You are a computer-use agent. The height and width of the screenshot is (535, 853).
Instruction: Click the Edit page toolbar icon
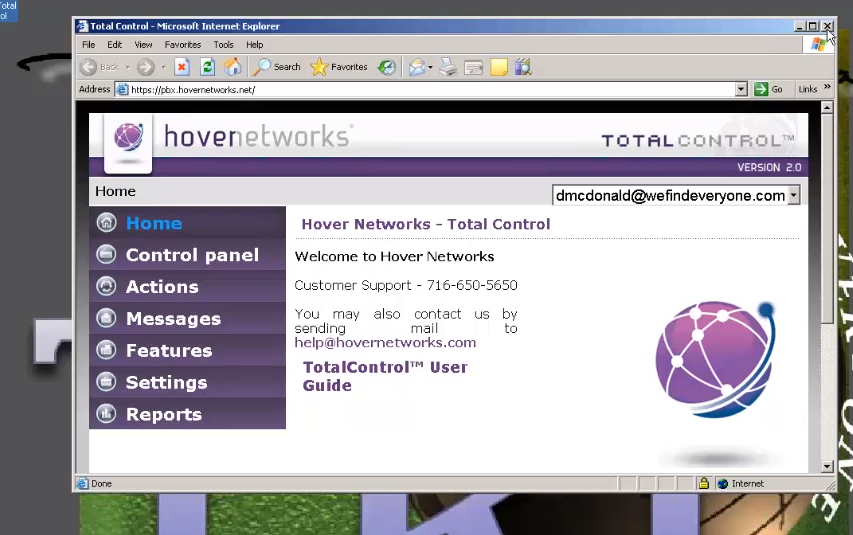[473, 67]
